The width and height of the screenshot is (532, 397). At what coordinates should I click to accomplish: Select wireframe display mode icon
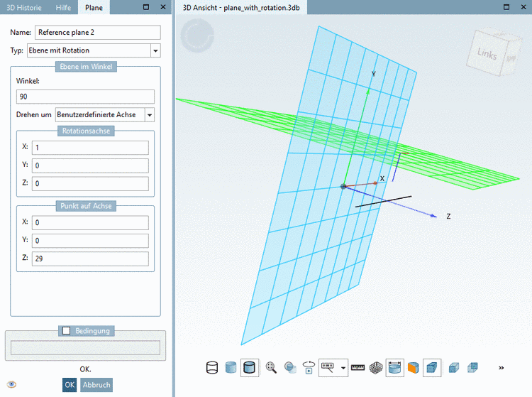[x=212, y=368]
